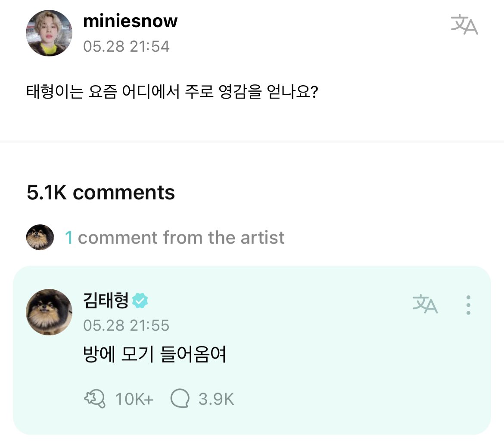
Task: Translate the artist's comment
Action: (x=425, y=304)
